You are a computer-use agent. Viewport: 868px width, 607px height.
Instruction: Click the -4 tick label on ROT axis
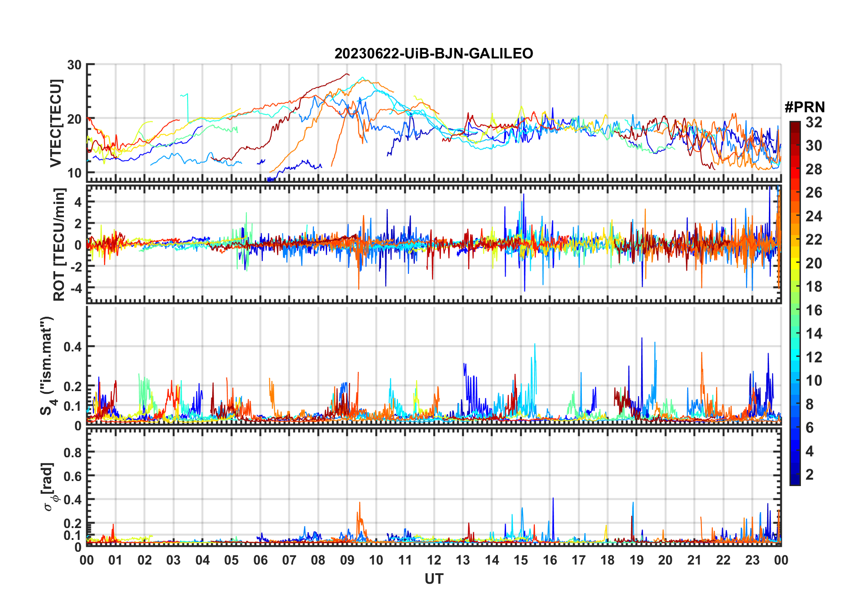click(76, 288)
